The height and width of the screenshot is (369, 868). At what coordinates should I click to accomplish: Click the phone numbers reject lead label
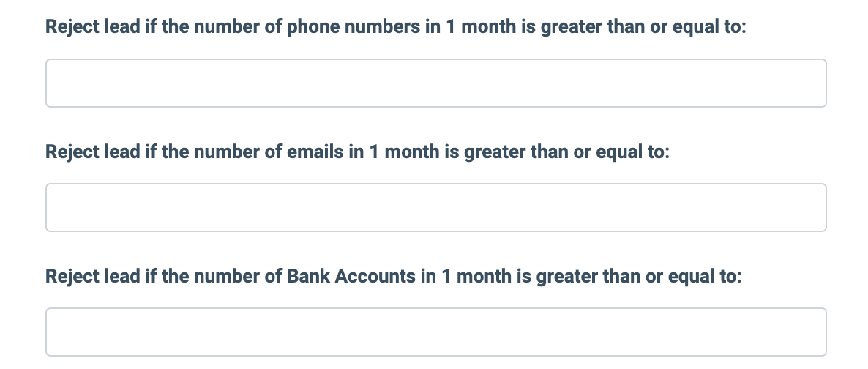pos(395,28)
